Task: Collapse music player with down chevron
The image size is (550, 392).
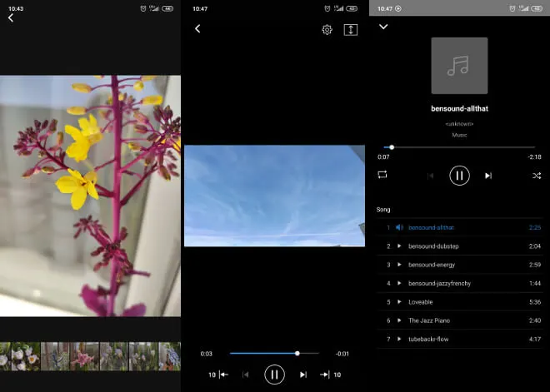Action: (x=383, y=27)
